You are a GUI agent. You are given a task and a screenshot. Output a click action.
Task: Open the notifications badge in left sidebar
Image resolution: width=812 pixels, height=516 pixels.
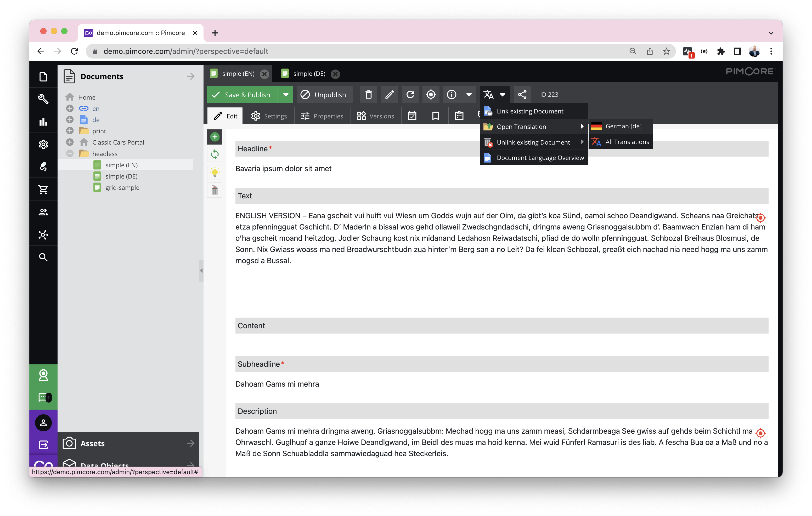pyautogui.click(x=43, y=398)
